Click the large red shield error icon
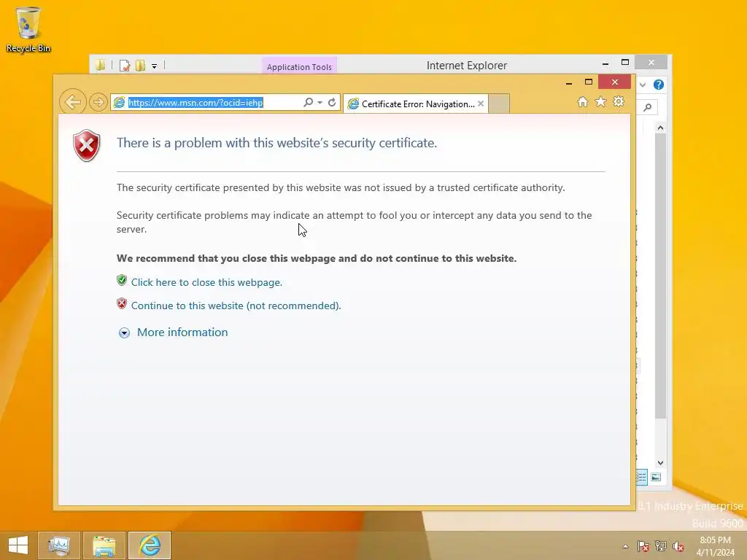The width and height of the screenshot is (747, 560). (87, 145)
